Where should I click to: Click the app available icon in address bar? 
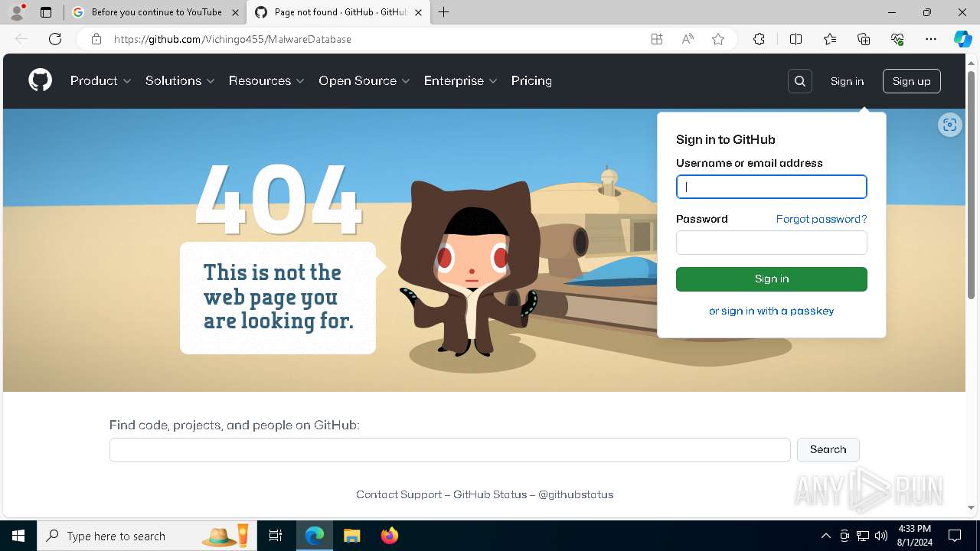coord(657,39)
